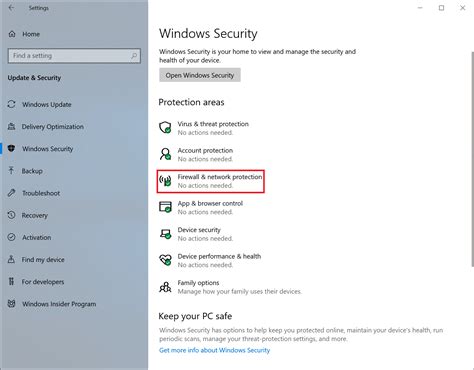
Task: Click the Backup arrow icon
Action: click(12, 171)
